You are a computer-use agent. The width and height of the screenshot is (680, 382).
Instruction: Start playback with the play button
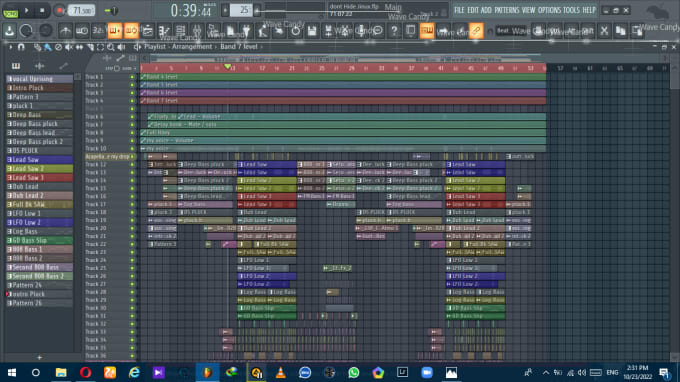tap(26, 10)
